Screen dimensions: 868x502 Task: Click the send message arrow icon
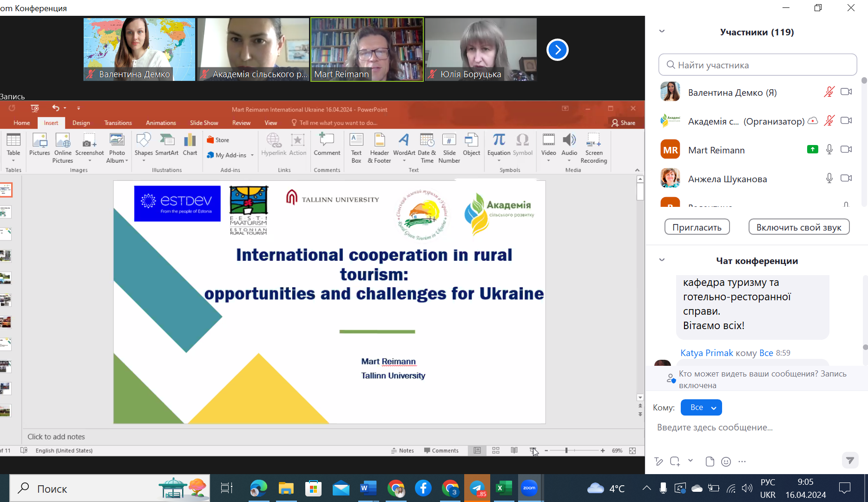click(850, 460)
